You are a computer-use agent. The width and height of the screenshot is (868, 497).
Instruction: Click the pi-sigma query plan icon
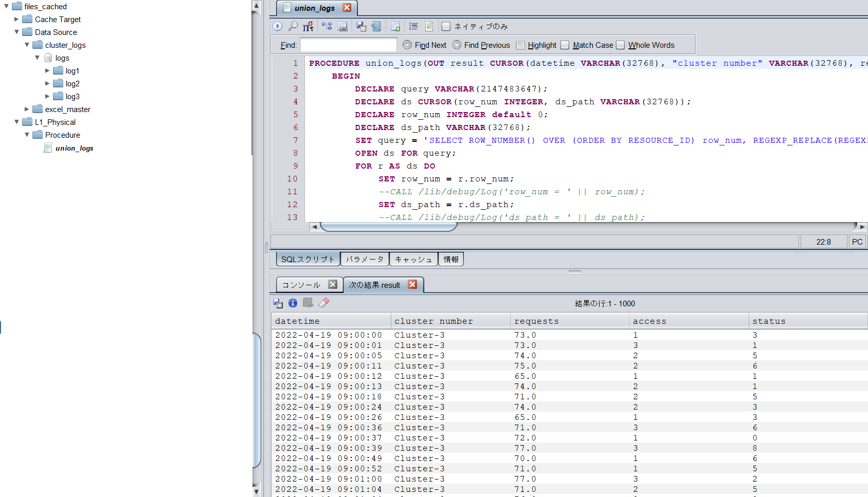(308, 26)
